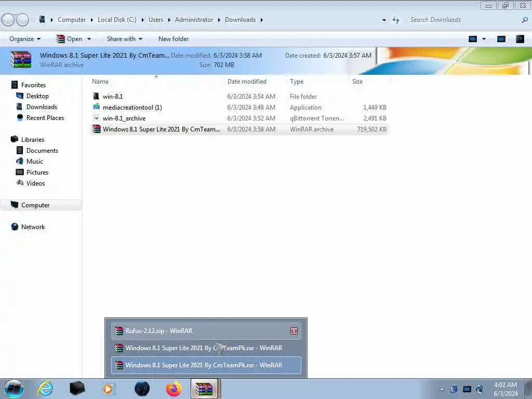Open the Windows Start orb
Image resolution: width=532 pixels, height=399 pixels.
coord(14,389)
